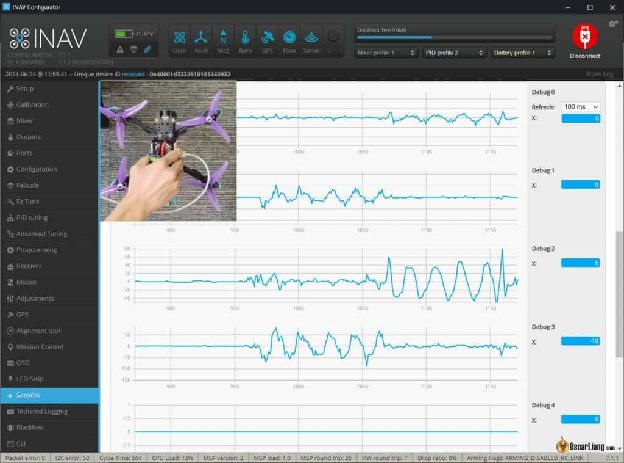Open the Mixer profile 1 dropdown
The image size is (624, 463).
(x=386, y=53)
